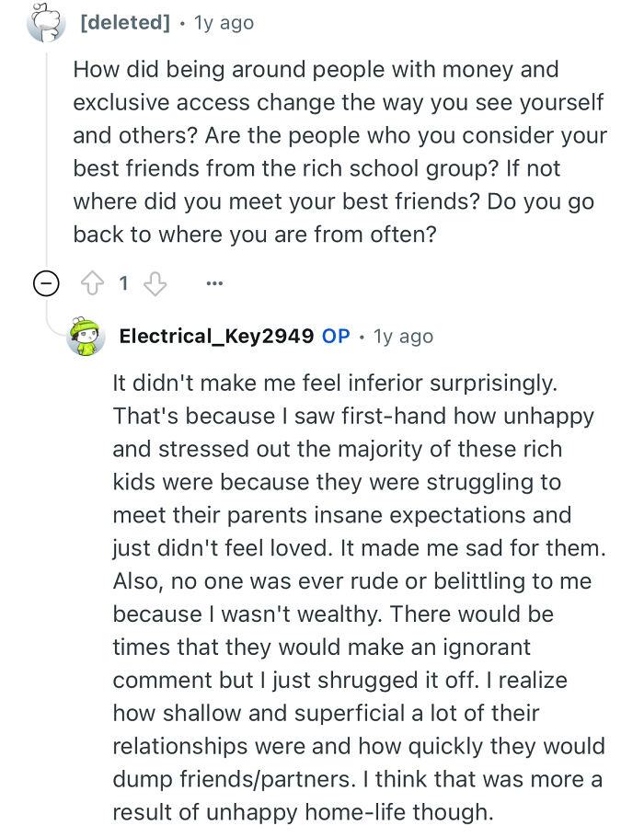Click the "1y ago" timestamp on OP's reply

click(x=403, y=337)
